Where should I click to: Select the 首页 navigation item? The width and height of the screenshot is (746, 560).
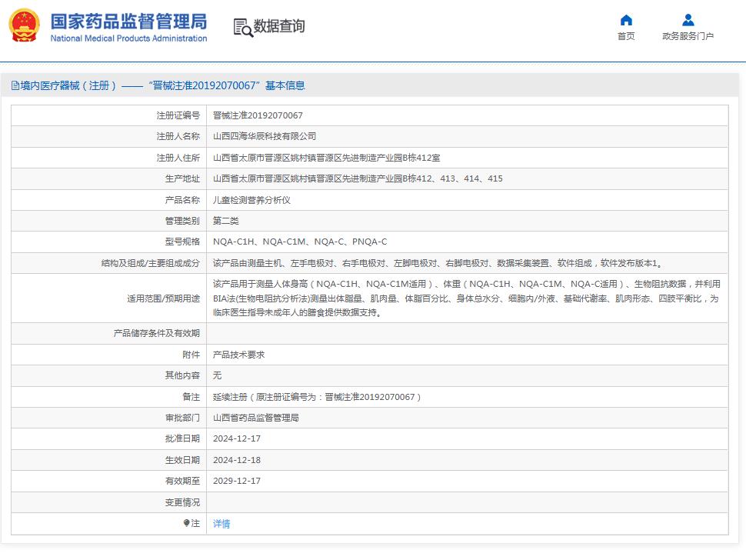625,35
